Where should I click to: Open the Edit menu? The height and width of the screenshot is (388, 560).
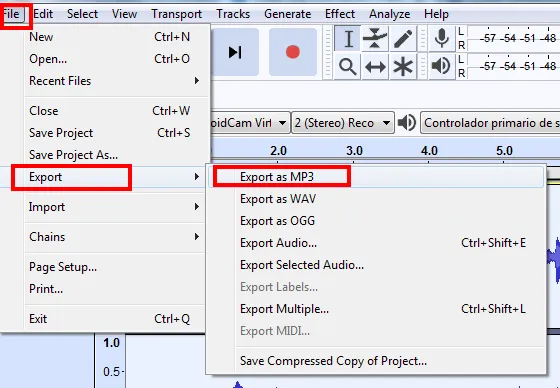point(43,14)
